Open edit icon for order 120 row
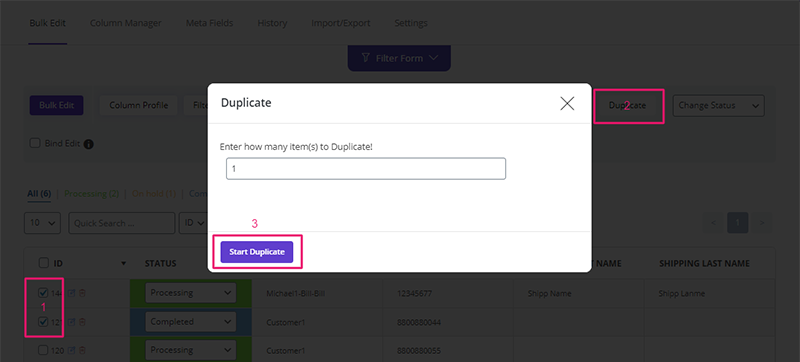800x362 pixels. (71, 350)
